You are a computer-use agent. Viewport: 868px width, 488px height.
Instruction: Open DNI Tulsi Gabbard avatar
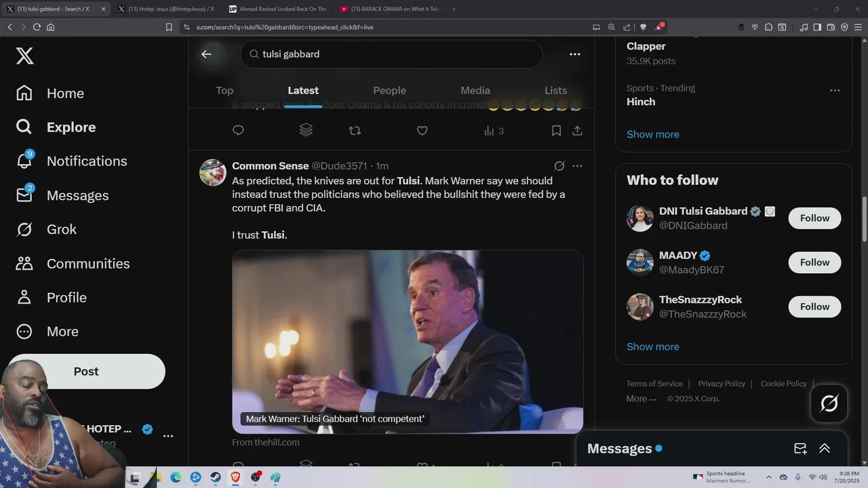(639, 218)
